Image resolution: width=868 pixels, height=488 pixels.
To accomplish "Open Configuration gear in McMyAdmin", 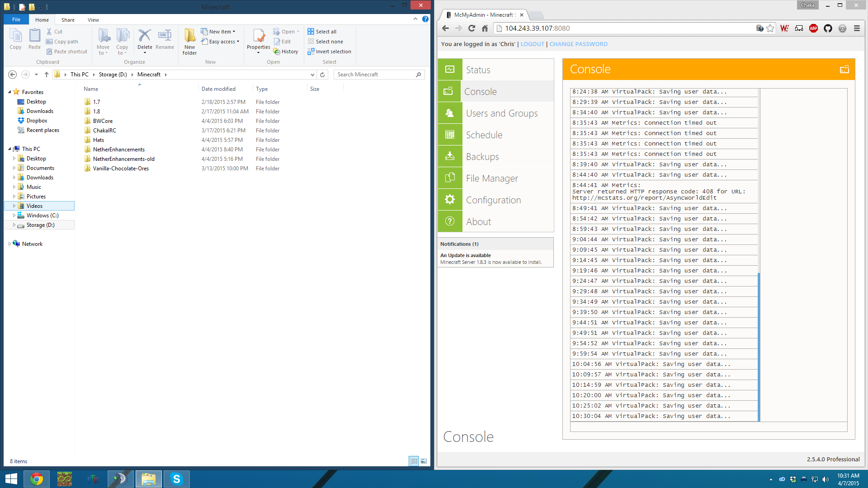I will point(450,200).
